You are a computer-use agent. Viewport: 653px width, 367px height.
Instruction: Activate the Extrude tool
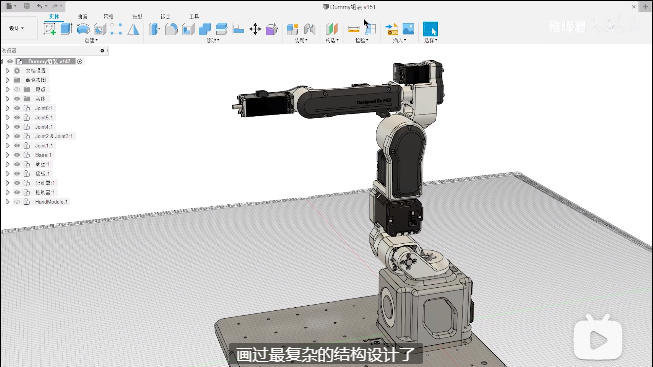[x=67, y=29]
